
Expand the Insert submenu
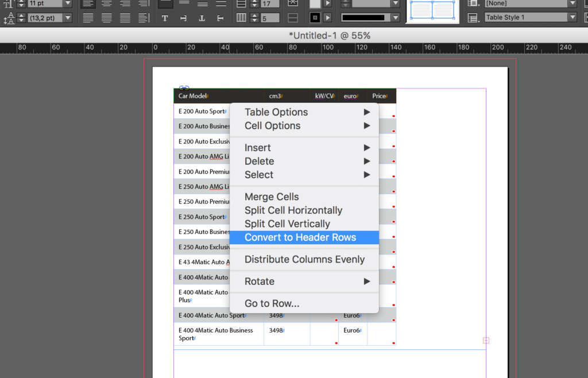(x=257, y=148)
